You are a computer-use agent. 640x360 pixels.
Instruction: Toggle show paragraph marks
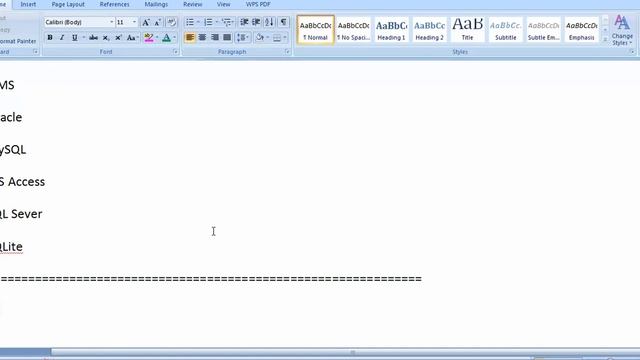(283, 22)
